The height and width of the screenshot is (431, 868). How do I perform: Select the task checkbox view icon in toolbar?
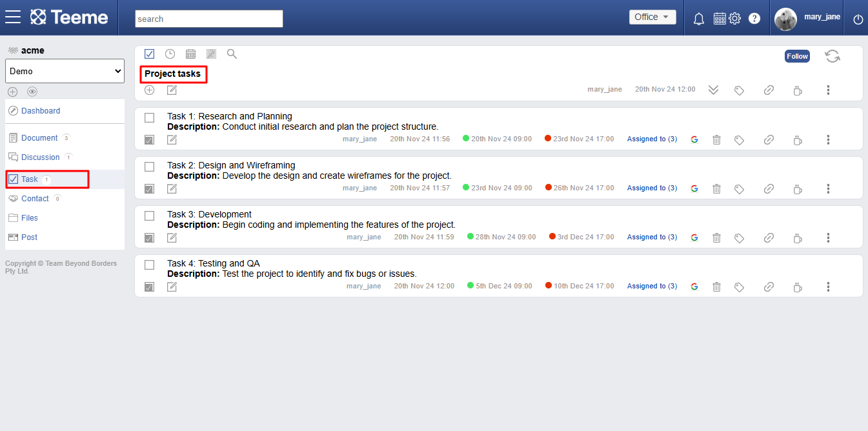point(149,54)
